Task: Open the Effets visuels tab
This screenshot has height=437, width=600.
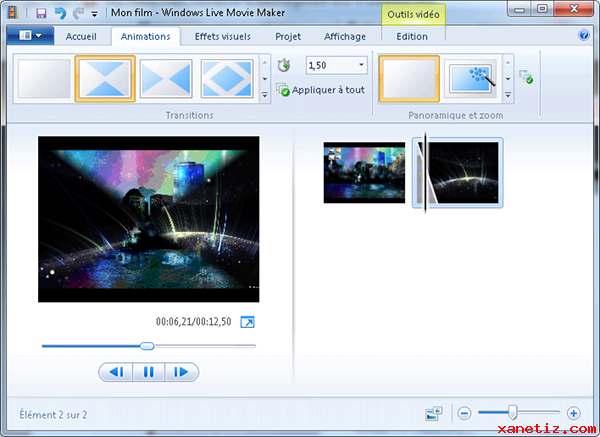Action: pyautogui.click(x=223, y=36)
